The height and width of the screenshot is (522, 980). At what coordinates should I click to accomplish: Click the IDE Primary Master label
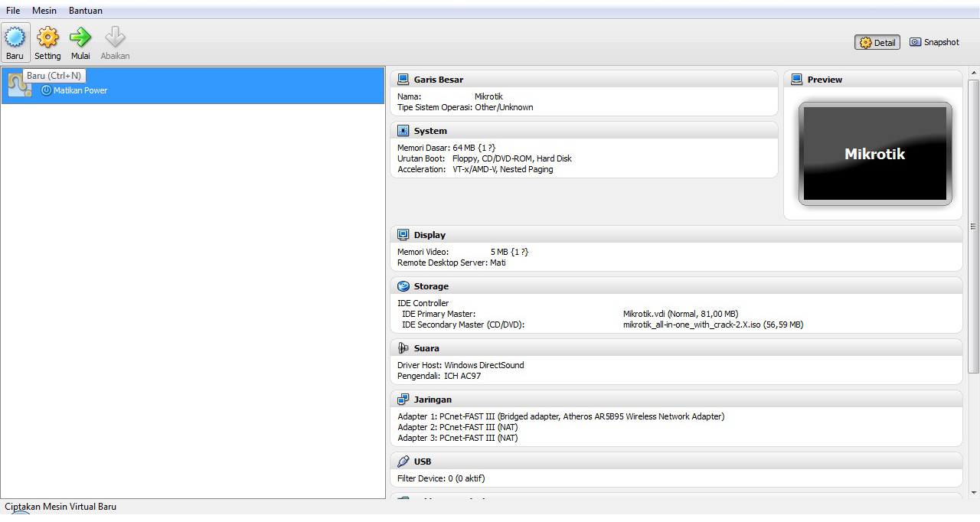439,314
